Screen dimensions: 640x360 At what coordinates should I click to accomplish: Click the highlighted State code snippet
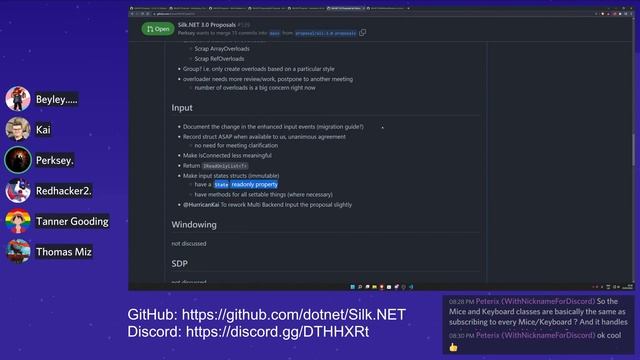tap(221, 185)
